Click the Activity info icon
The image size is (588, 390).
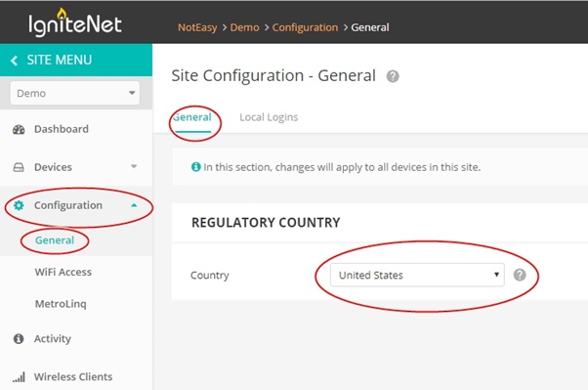coord(19,338)
